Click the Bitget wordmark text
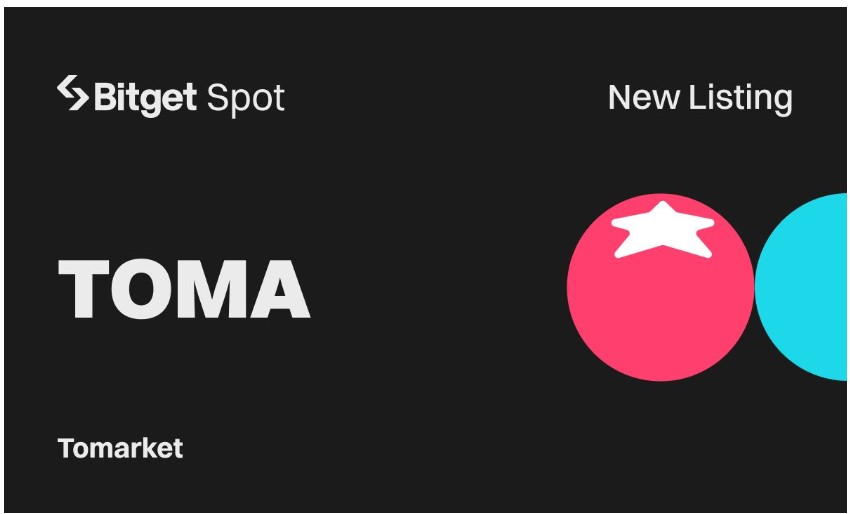Viewport: 850px width, 514px height. tap(145, 99)
